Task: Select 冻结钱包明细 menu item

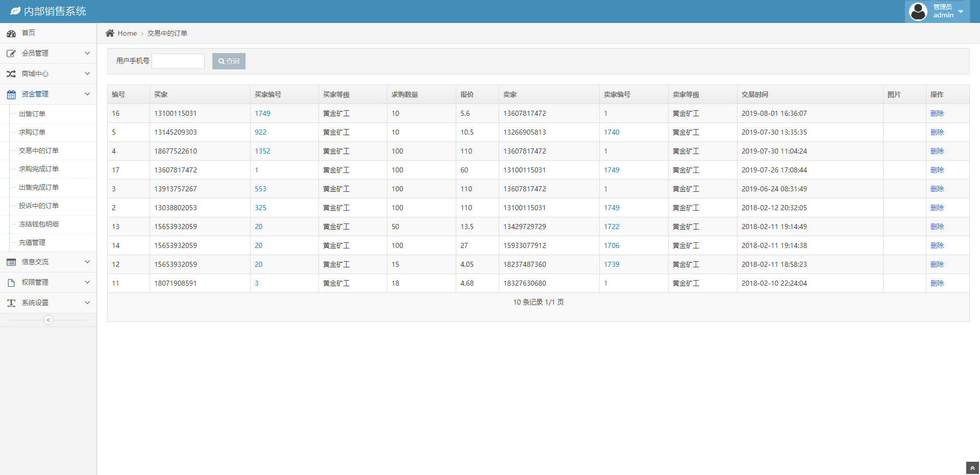Action: click(x=39, y=224)
